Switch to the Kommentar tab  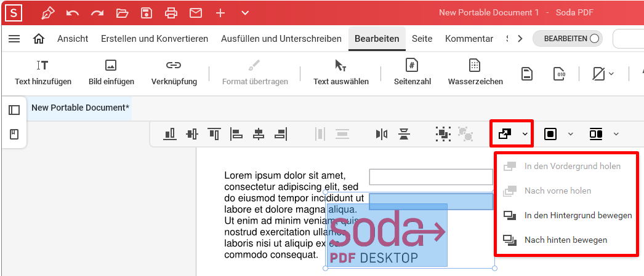click(x=469, y=39)
